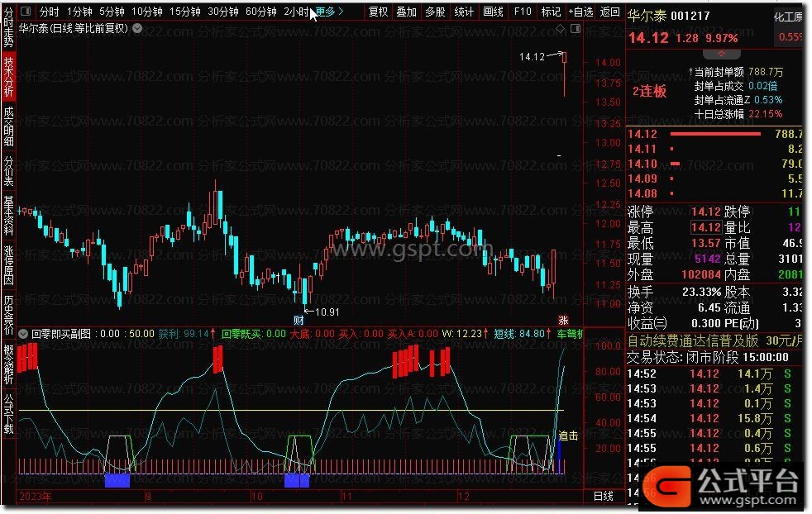Open the 概念解析 sidebar tab
The image size is (812, 514).
coord(9,365)
